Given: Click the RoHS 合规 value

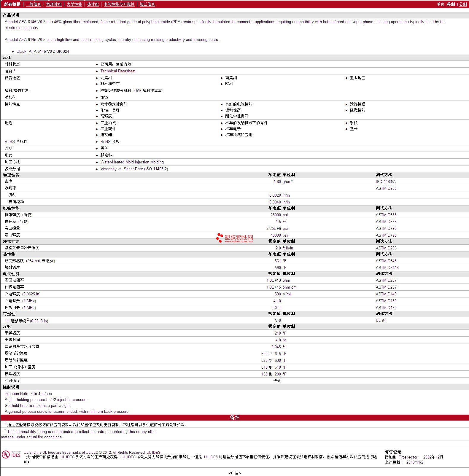Looking at the screenshot, I should (x=110, y=142).
